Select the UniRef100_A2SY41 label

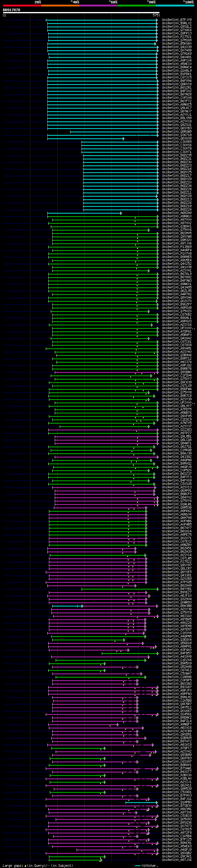click(177, 270)
